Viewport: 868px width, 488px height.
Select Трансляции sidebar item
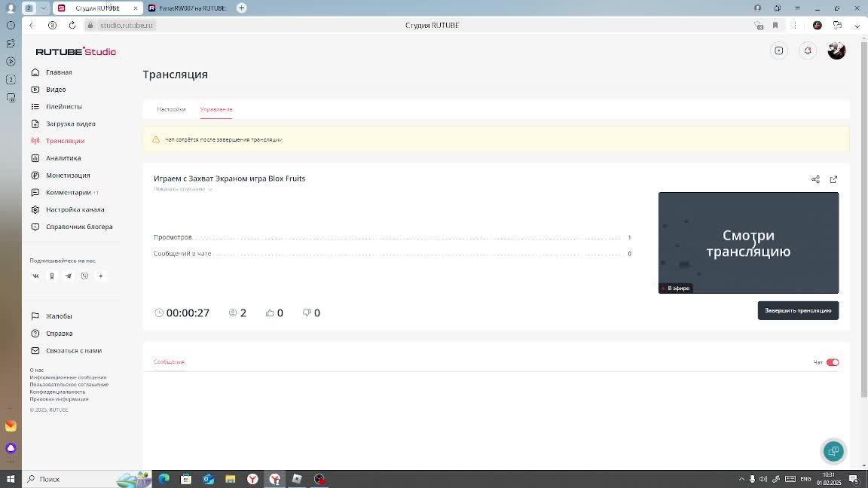click(x=65, y=141)
